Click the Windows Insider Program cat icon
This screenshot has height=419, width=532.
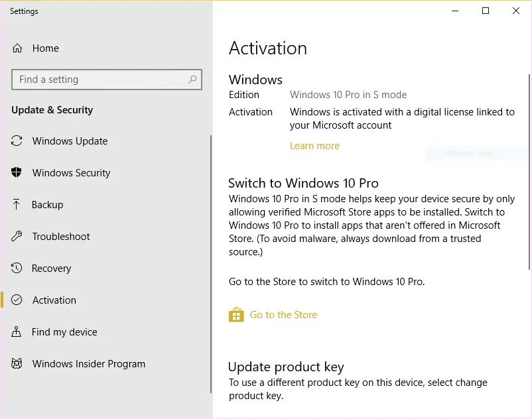(x=17, y=364)
